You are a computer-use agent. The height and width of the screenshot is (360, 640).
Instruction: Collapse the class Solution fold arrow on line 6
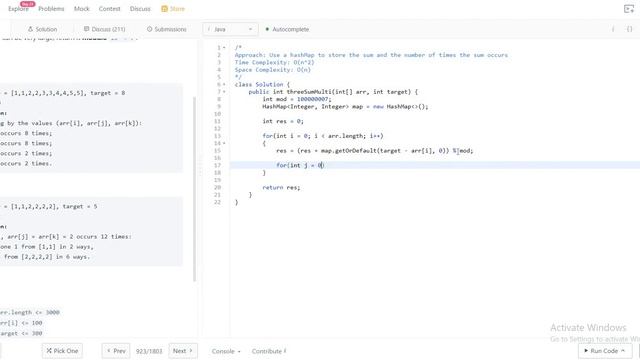point(224,84)
